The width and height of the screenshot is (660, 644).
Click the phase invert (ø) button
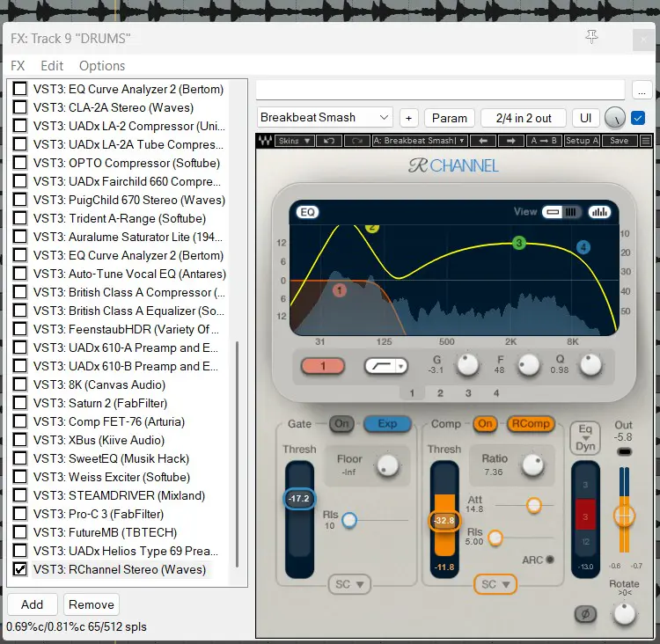point(584,614)
